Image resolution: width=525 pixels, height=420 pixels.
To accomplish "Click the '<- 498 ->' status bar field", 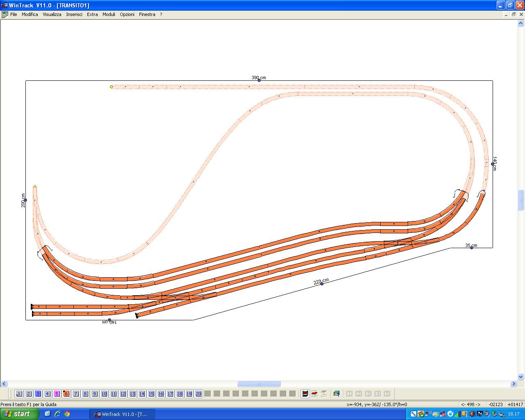I will pyautogui.click(x=470, y=404).
